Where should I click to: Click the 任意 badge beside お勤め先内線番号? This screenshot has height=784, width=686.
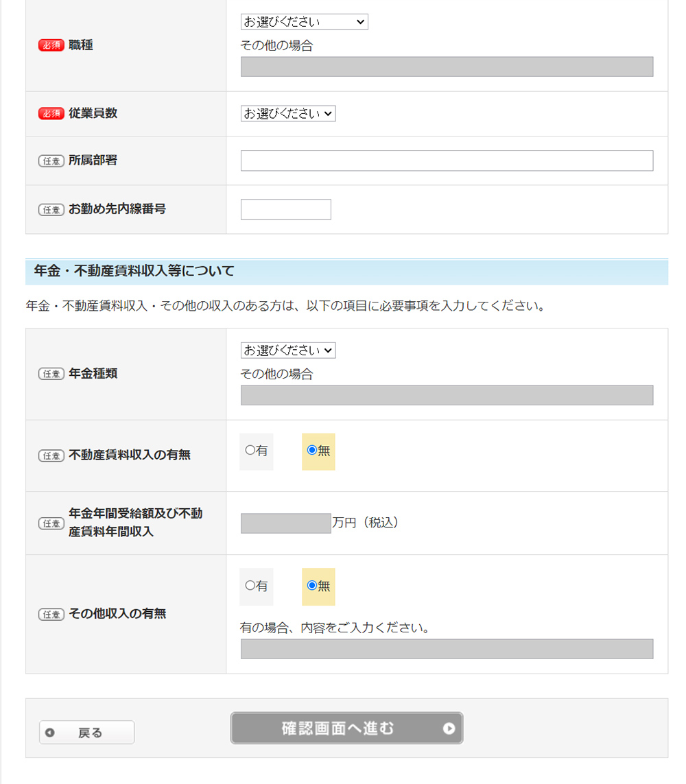(x=51, y=210)
